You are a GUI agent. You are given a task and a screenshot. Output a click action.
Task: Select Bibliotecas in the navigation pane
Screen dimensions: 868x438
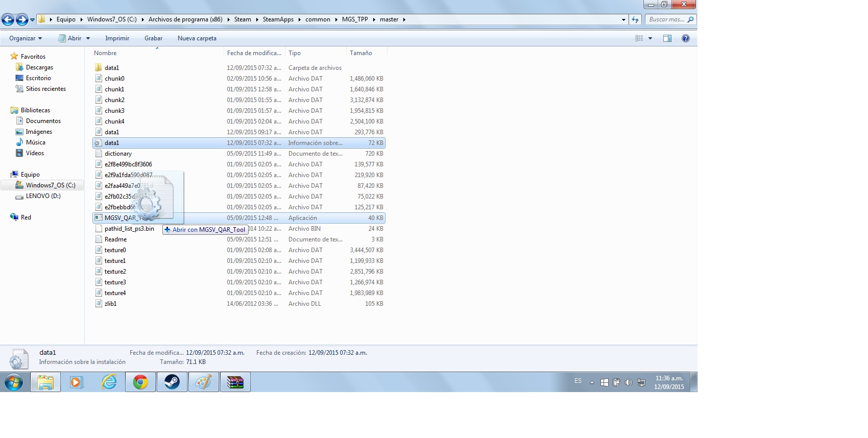[35, 110]
